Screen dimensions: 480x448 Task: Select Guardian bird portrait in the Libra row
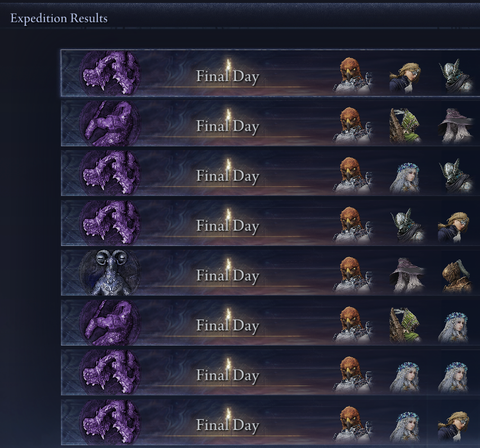pos(353,276)
